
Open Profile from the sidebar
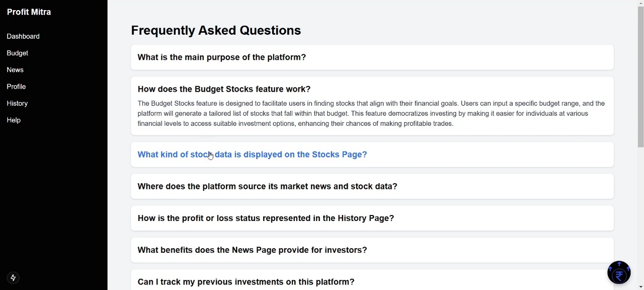[17, 87]
